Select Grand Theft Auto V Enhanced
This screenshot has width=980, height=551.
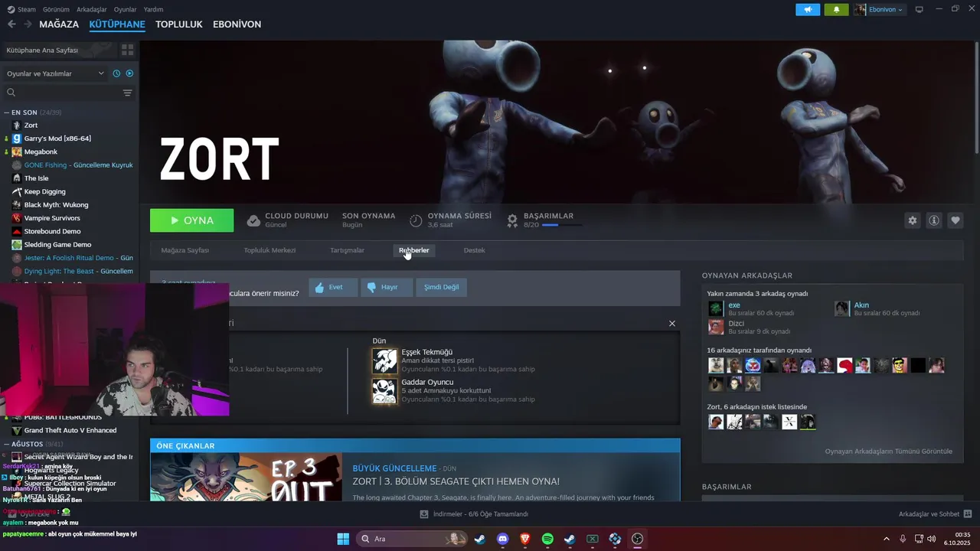click(70, 431)
